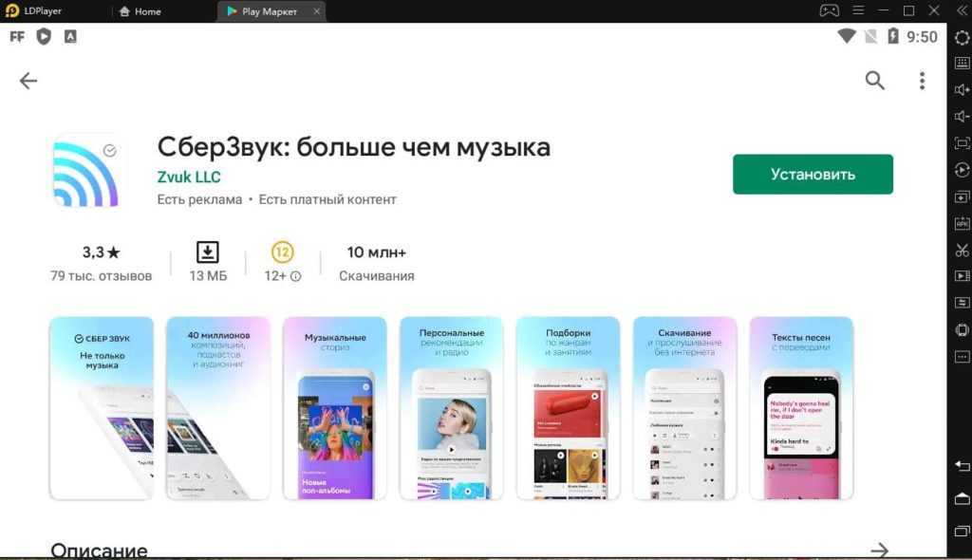Viewport: 972px width, 560px height.
Task: Decrease volume using sidebar speaker minus
Action: click(962, 117)
